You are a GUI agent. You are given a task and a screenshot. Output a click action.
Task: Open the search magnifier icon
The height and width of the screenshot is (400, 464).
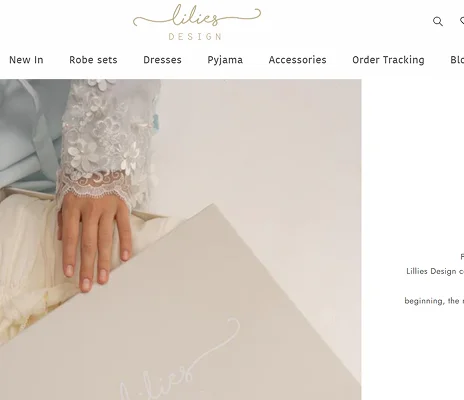click(x=438, y=21)
